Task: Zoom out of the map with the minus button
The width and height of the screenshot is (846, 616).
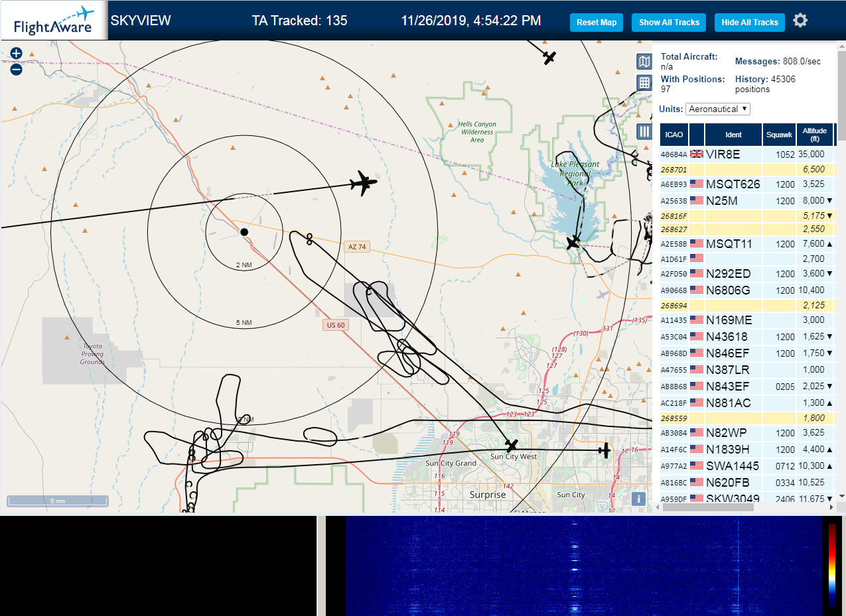Action: tap(17, 69)
